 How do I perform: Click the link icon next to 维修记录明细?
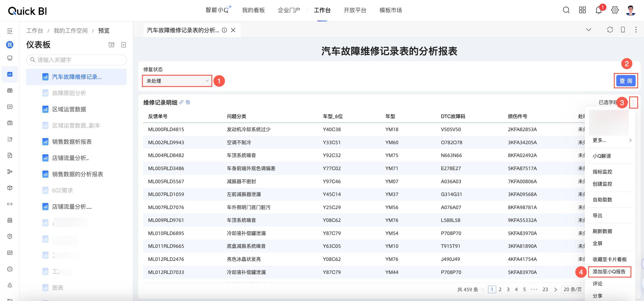[181, 102]
